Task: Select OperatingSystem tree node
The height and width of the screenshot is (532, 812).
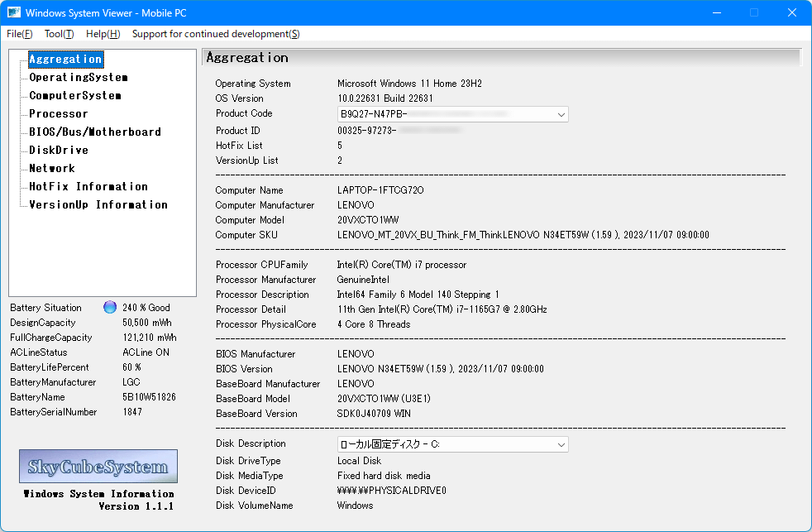Action: tap(79, 77)
